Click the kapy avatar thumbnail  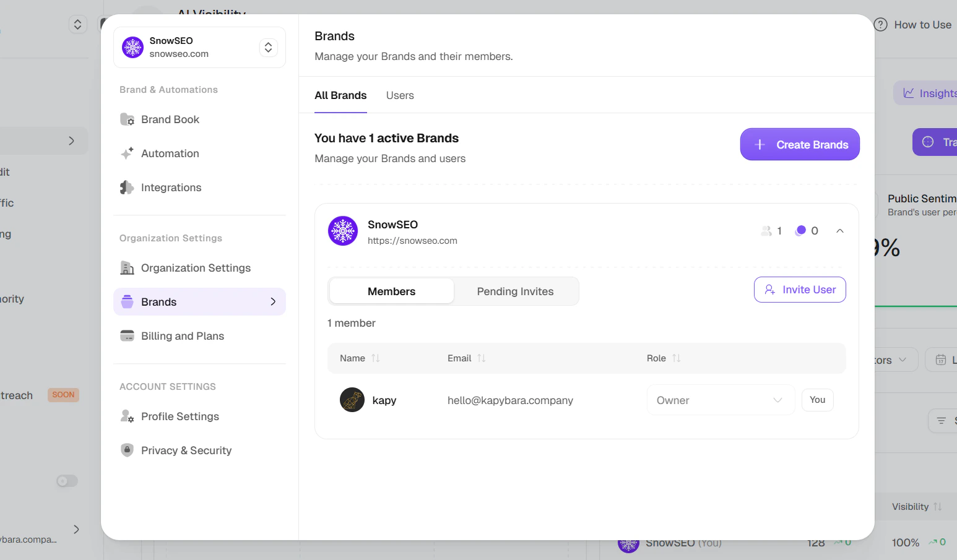(x=352, y=400)
